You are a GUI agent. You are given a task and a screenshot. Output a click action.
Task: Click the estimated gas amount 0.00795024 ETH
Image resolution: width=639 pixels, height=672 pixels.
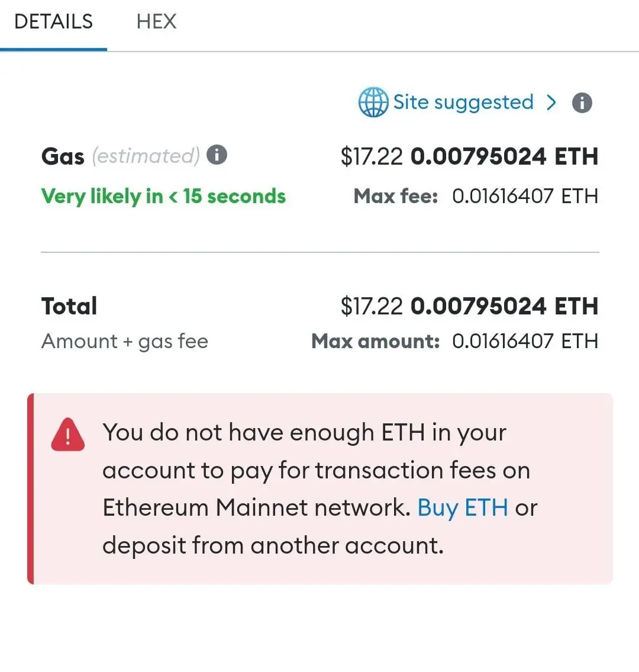click(x=504, y=156)
